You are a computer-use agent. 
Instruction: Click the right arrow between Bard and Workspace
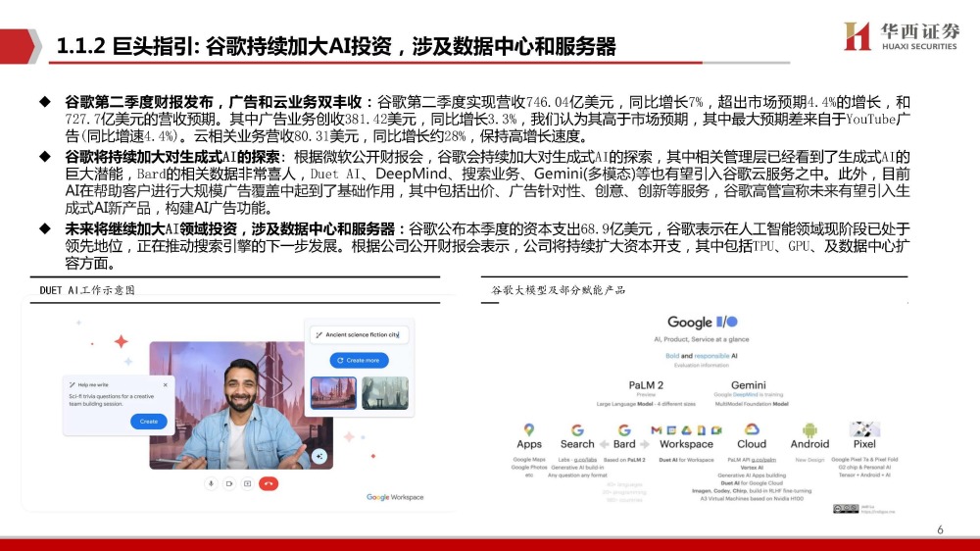645,444
